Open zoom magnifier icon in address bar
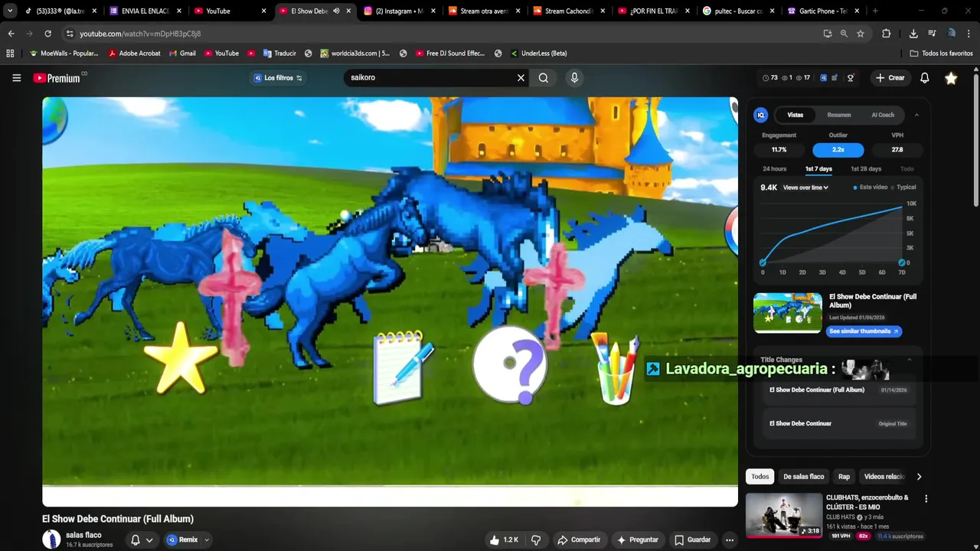980x551 pixels. click(x=844, y=34)
